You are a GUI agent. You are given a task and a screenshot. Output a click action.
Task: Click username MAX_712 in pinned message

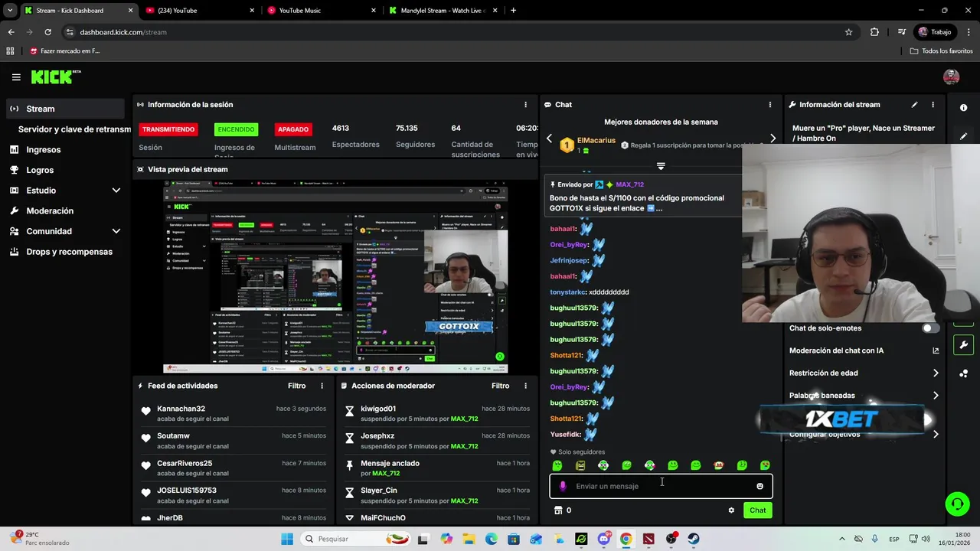(630, 184)
